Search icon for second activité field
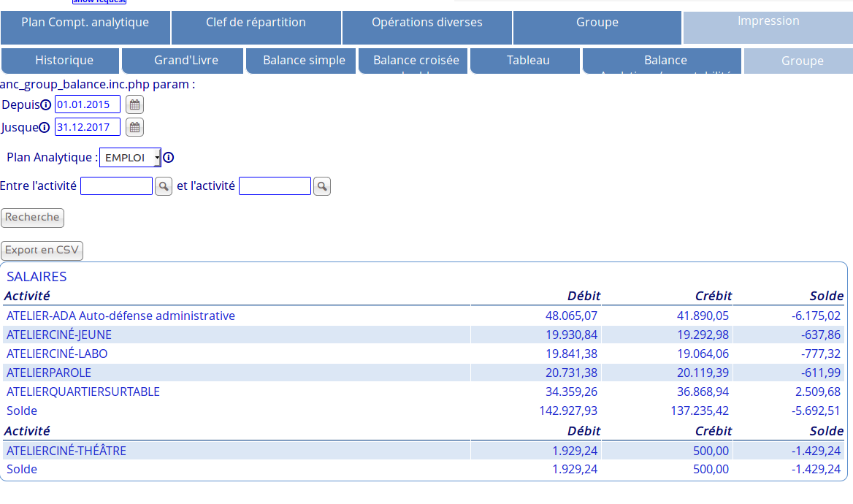Screen dimensions: 853x504 (322, 186)
